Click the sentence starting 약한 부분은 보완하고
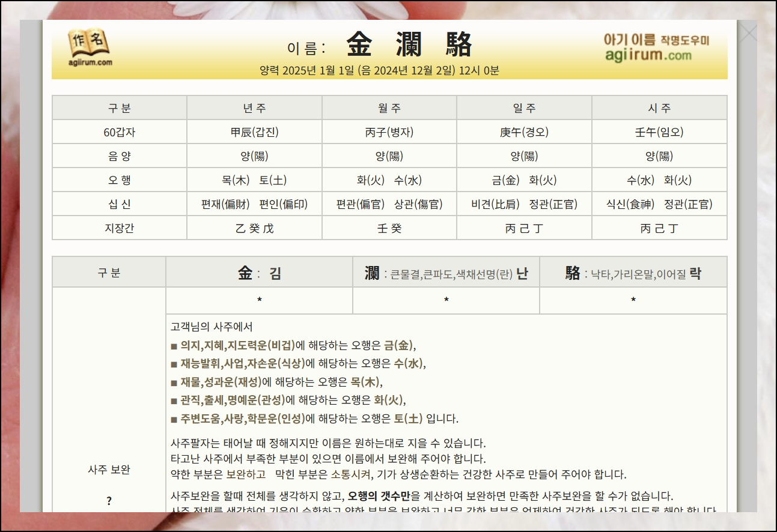 tap(398, 474)
